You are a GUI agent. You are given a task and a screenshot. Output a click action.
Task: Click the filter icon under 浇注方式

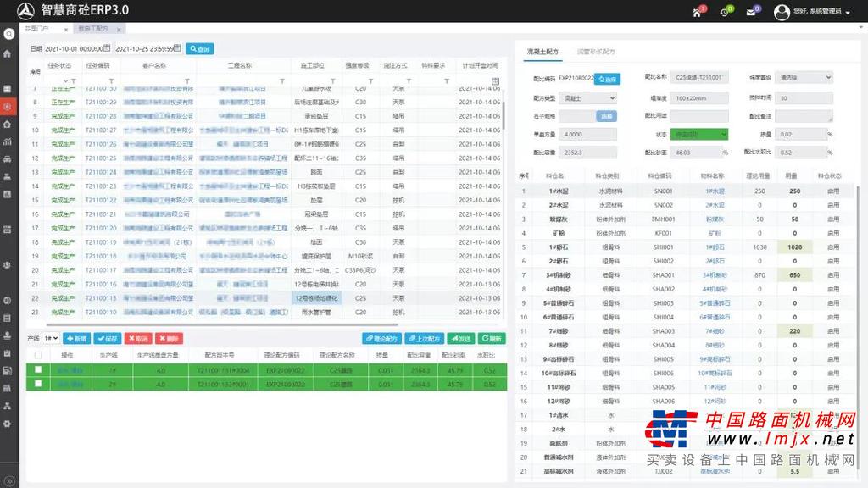click(x=409, y=81)
